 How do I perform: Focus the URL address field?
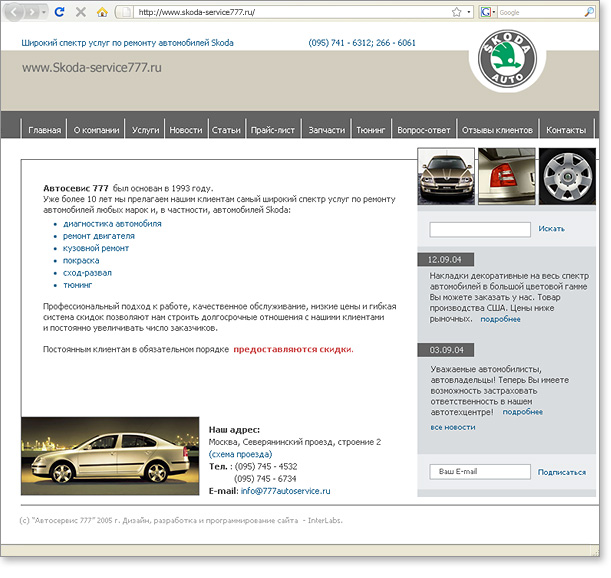pos(292,12)
